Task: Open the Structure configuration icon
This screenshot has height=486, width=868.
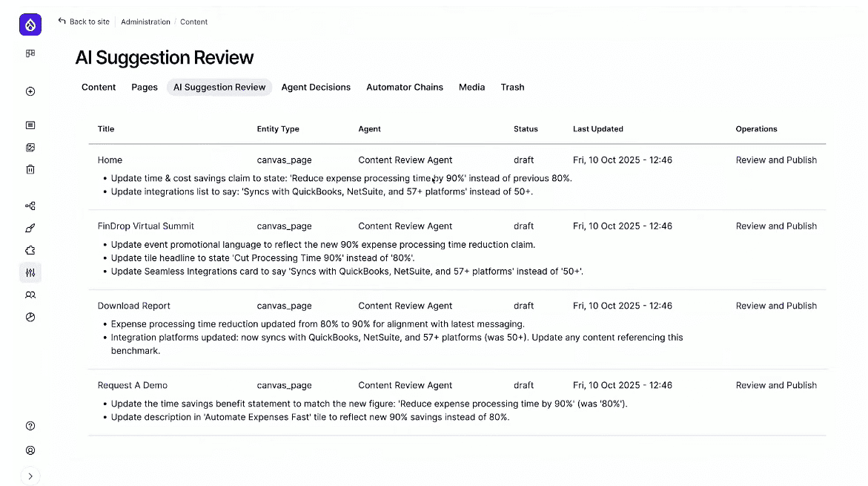Action: coord(30,206)
